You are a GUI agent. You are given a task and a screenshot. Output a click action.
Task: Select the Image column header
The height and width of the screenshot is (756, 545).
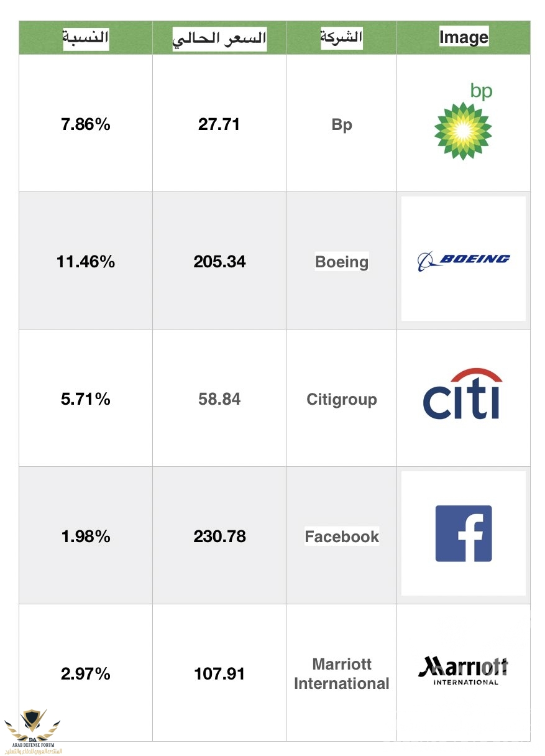(x=464, y=37)
